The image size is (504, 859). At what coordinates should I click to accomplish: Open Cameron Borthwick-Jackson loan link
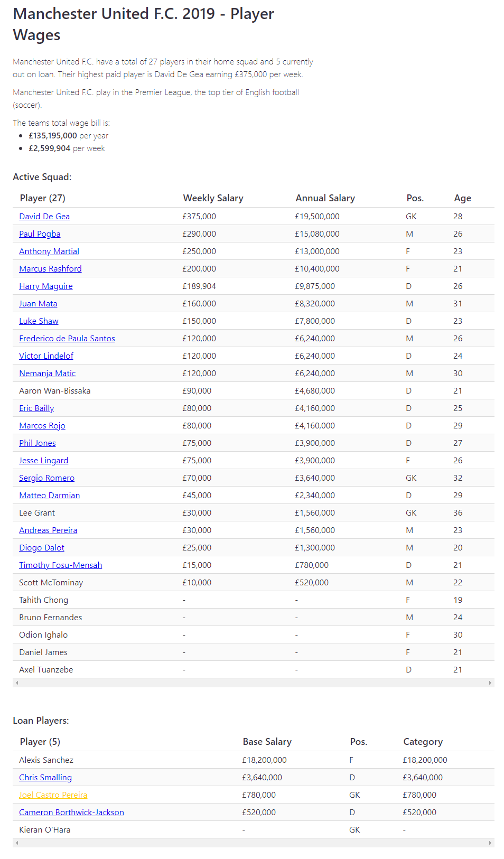[x=71, y=812]
